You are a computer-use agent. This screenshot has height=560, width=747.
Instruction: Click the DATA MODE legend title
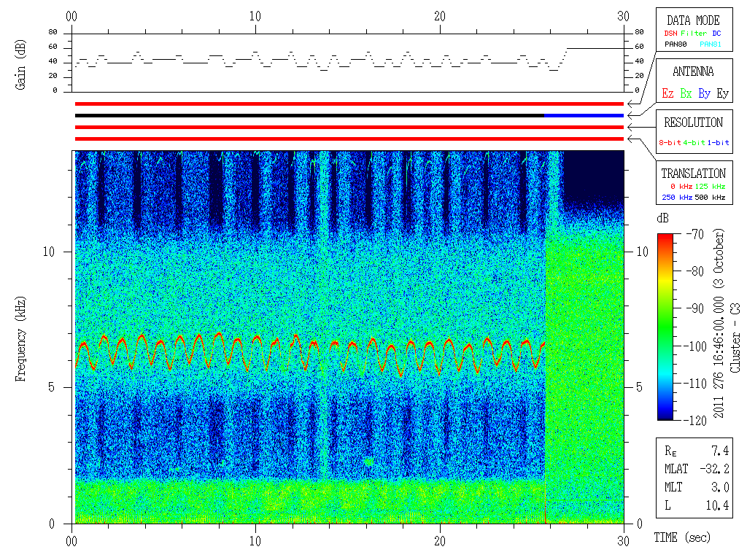[x=693, y=20]
